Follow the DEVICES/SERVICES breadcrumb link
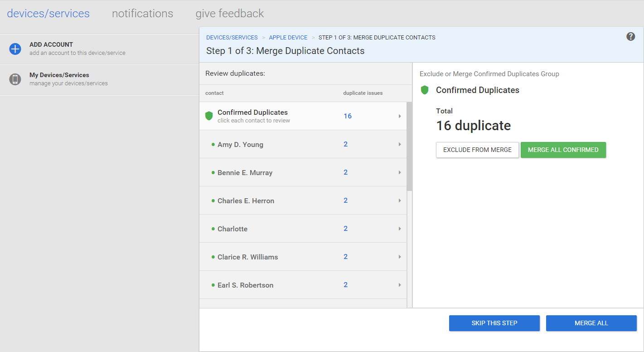This screenshot has height=352, width=644. tap(232, 38)
